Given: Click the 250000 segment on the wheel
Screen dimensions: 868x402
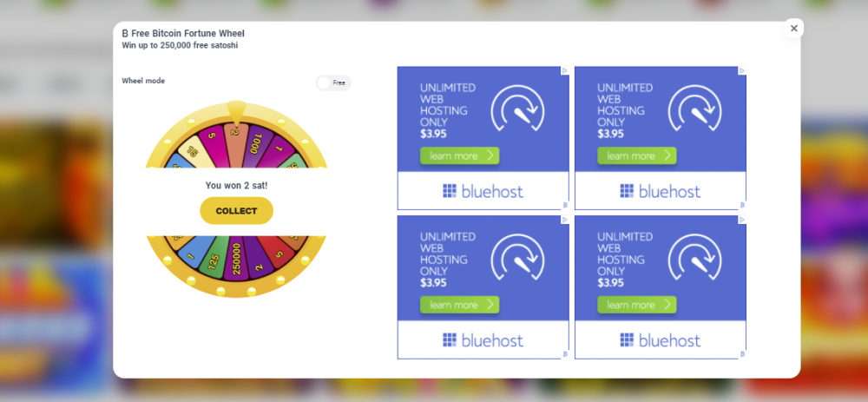Looking at the screenshot, I should [x=236, y=260].
